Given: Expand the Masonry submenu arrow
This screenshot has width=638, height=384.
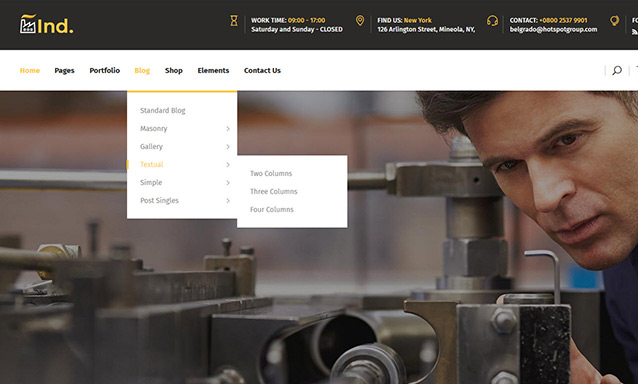Looking at the screenshot, I should [228, 129].
